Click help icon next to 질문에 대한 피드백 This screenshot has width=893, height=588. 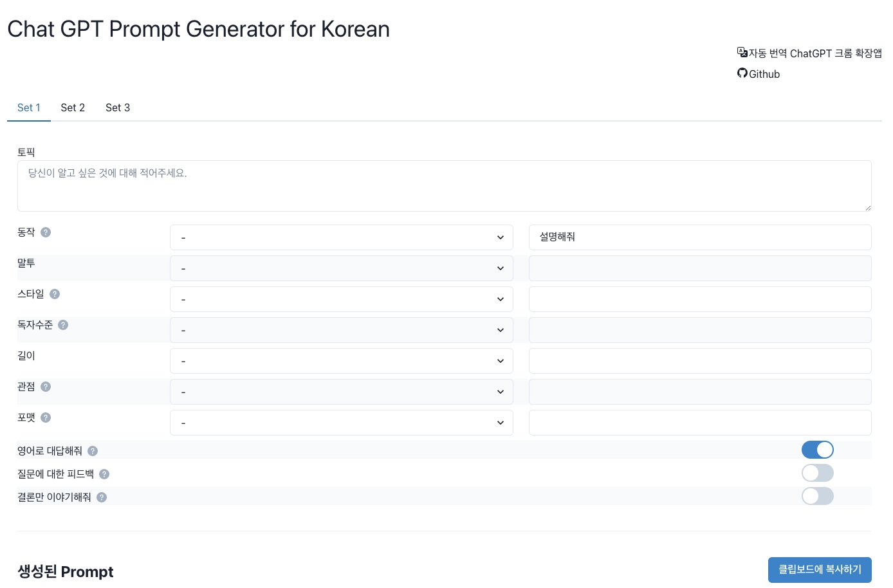[104, 474]
